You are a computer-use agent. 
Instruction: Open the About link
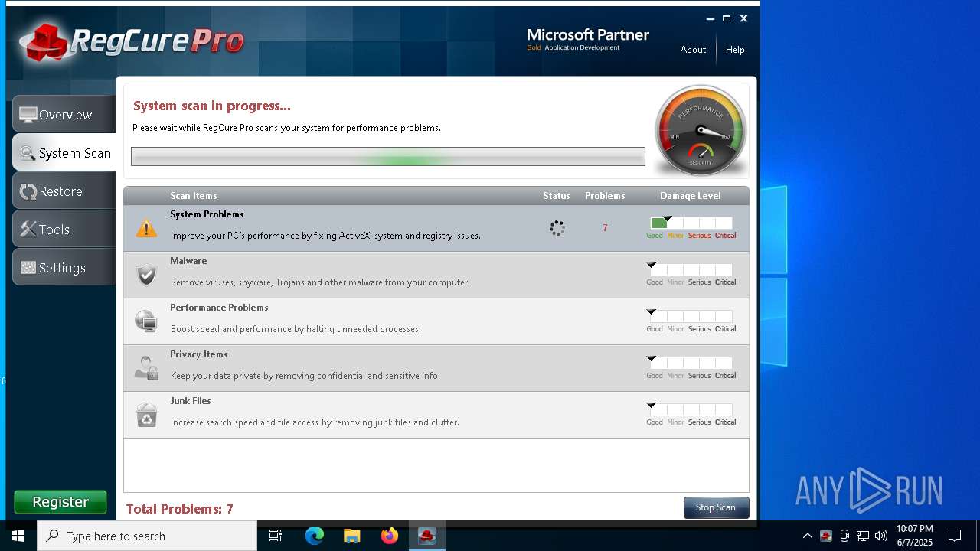(x=693, y=50)
